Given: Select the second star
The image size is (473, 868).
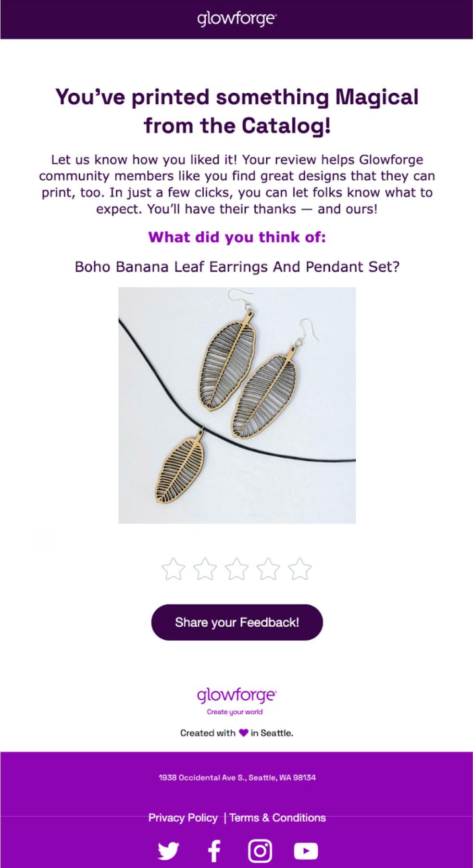Looking at the screenshot, I should point(204,569).
